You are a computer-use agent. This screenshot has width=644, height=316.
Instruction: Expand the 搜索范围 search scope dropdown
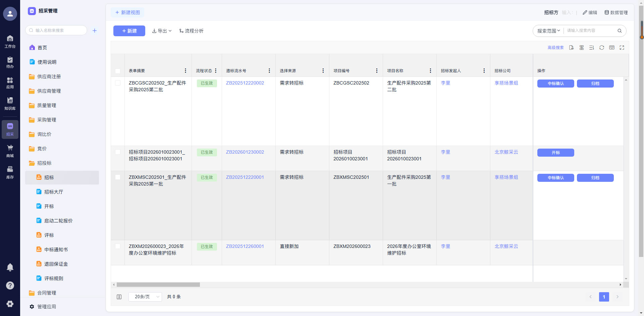548,31
